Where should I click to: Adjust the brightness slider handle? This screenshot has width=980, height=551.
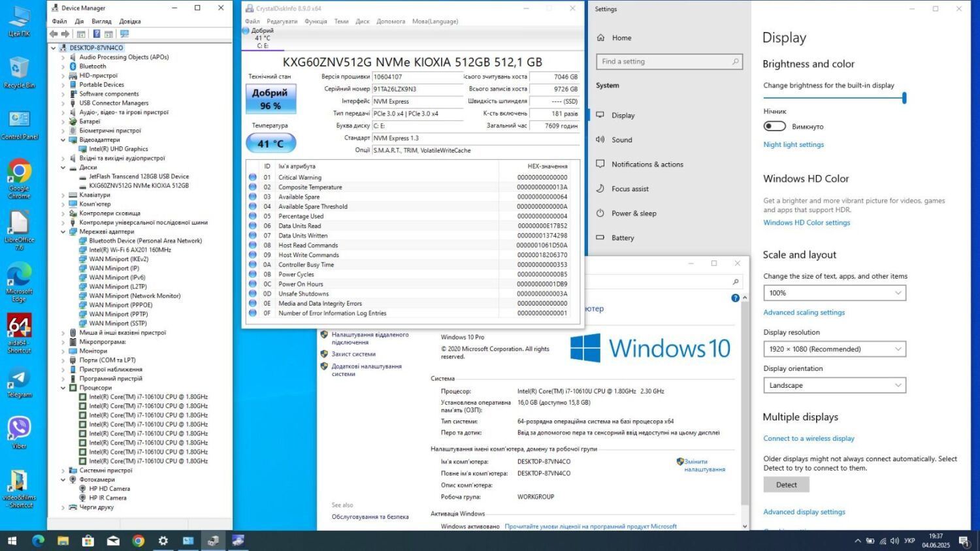(904, 98)
